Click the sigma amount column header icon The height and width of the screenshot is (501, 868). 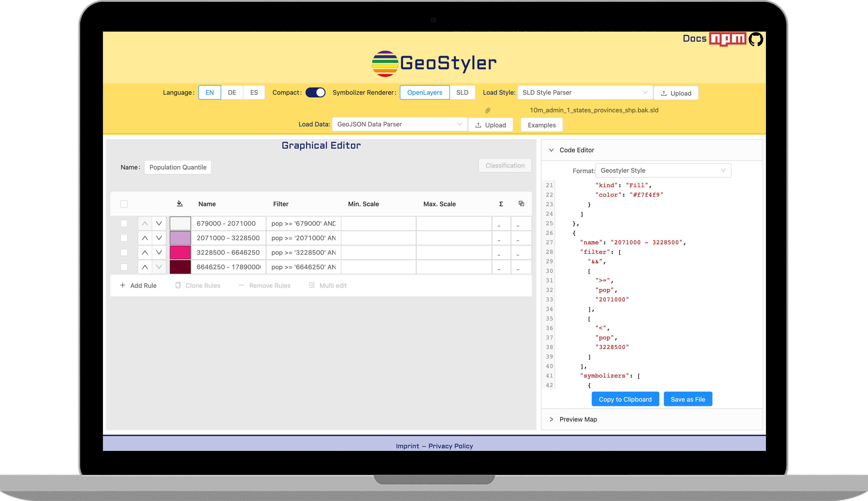pyautogui.click(x=501, y=204)
